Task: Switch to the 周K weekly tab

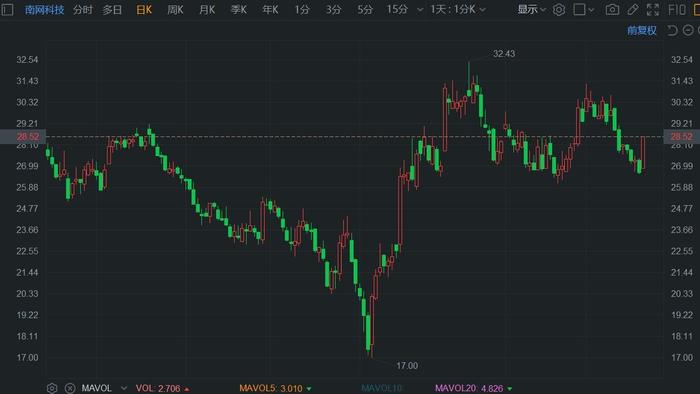Action: click(x=175, y=9)
